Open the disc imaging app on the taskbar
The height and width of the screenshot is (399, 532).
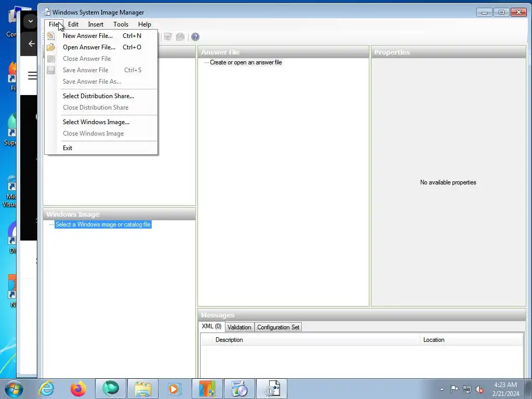pyautogui.click(x=239, y=389)
